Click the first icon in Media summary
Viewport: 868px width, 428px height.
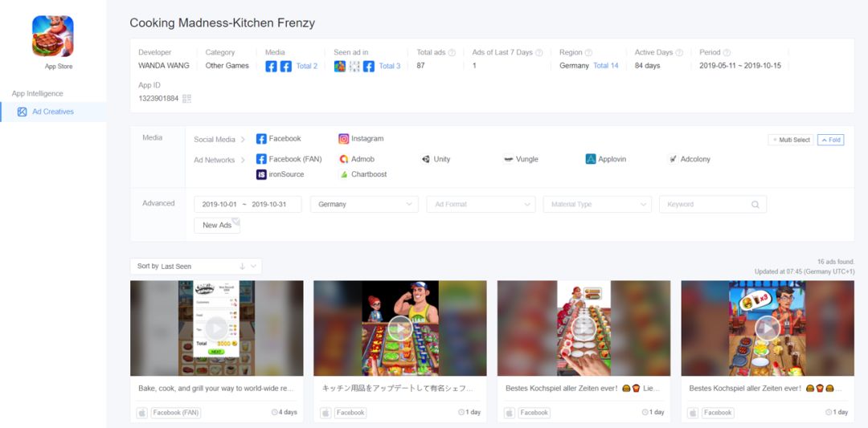pyautogui.click(x=272, y=67)
